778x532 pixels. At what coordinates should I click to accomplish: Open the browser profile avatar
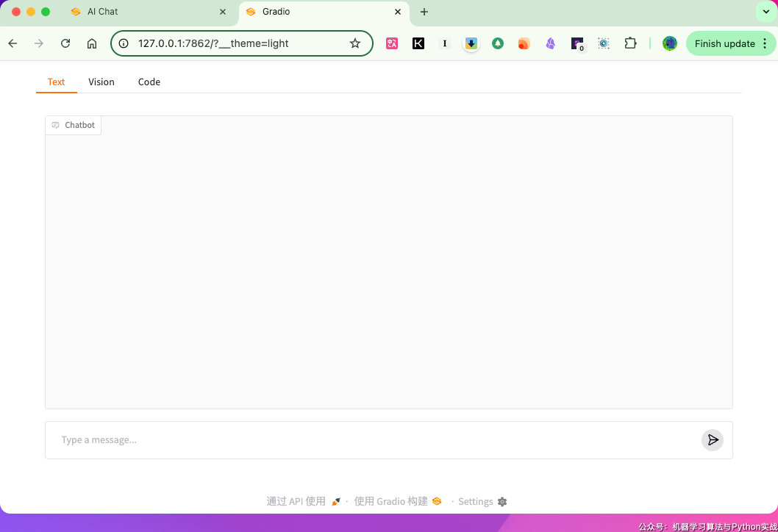(x=670, y=43)
